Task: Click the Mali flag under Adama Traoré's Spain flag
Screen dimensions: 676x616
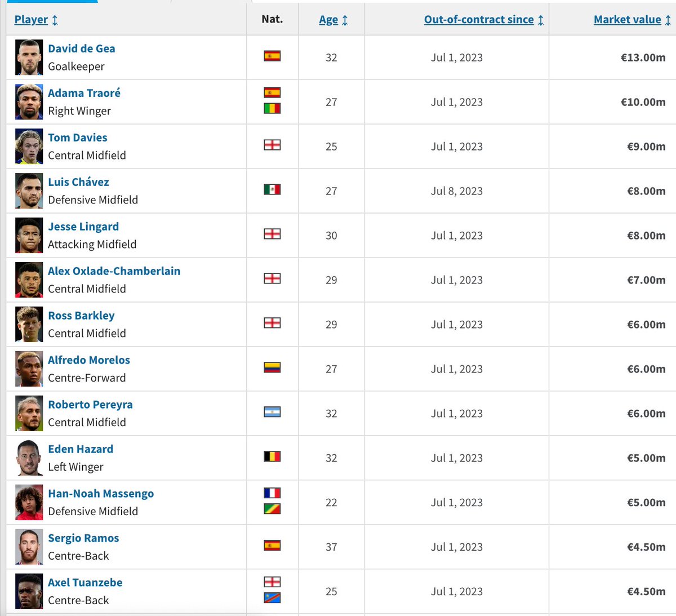Action: point(272,108)
